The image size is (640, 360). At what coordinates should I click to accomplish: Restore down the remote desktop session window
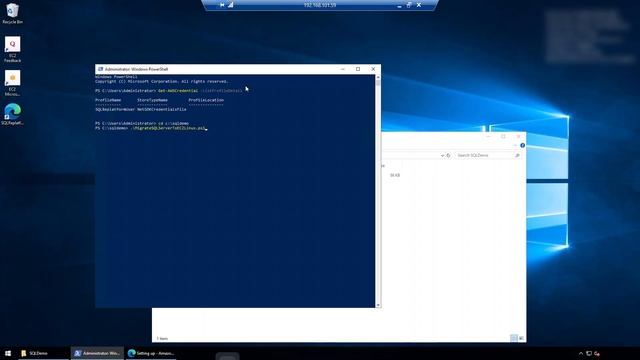click(409, 5)
